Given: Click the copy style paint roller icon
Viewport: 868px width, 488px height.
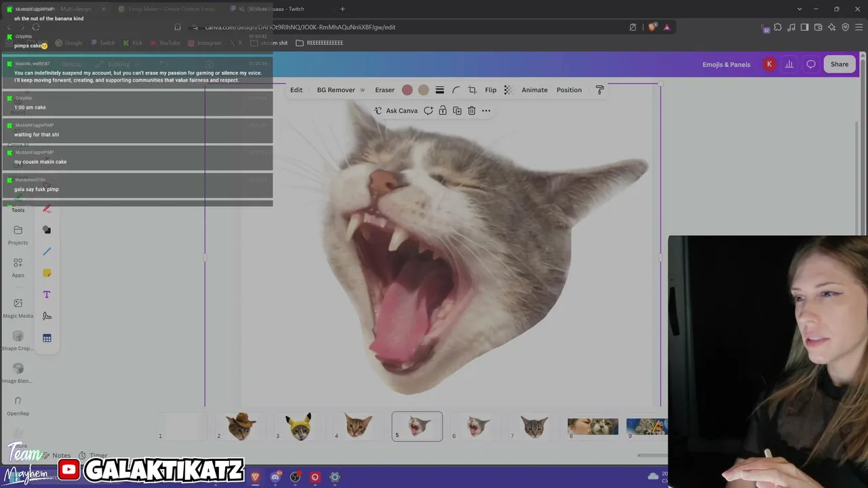Looking at the screenshot, I should [599, 90].
